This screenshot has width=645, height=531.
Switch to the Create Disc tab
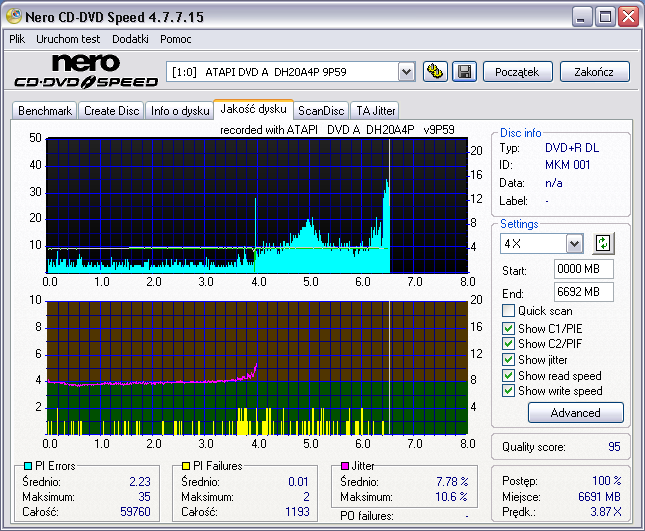111,111
